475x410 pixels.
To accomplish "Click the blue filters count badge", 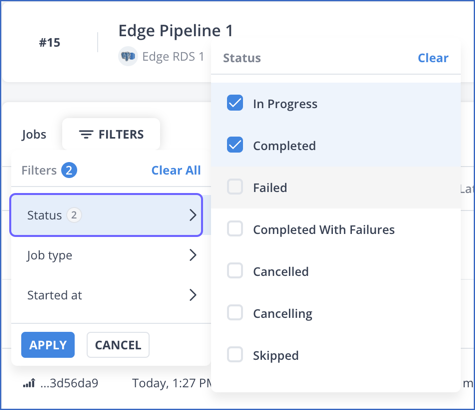I will point(69,170).
